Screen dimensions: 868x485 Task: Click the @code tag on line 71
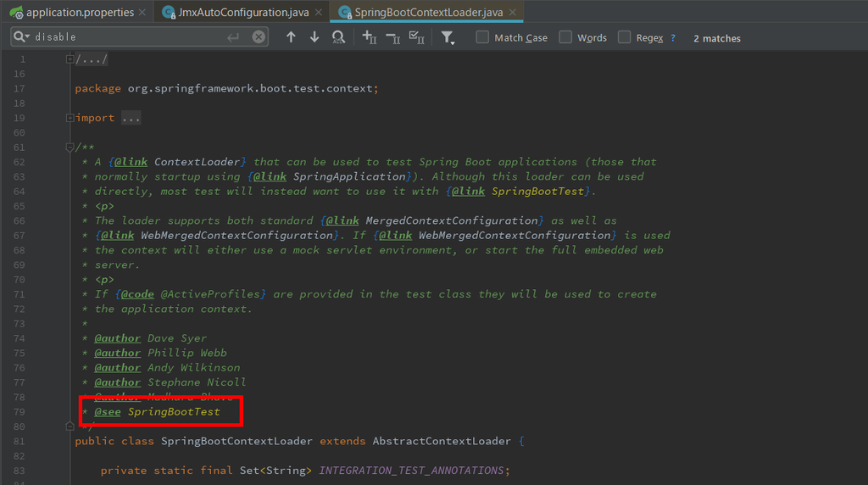point(137,294)
